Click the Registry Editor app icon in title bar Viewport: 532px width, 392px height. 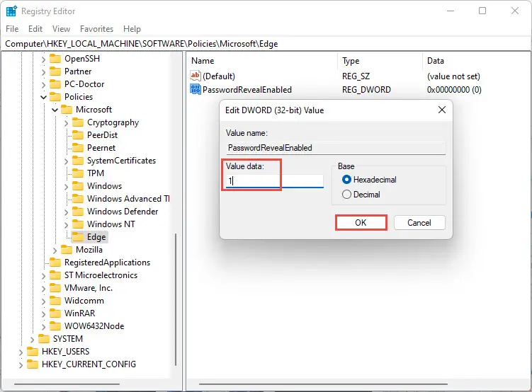click(11, 11)
